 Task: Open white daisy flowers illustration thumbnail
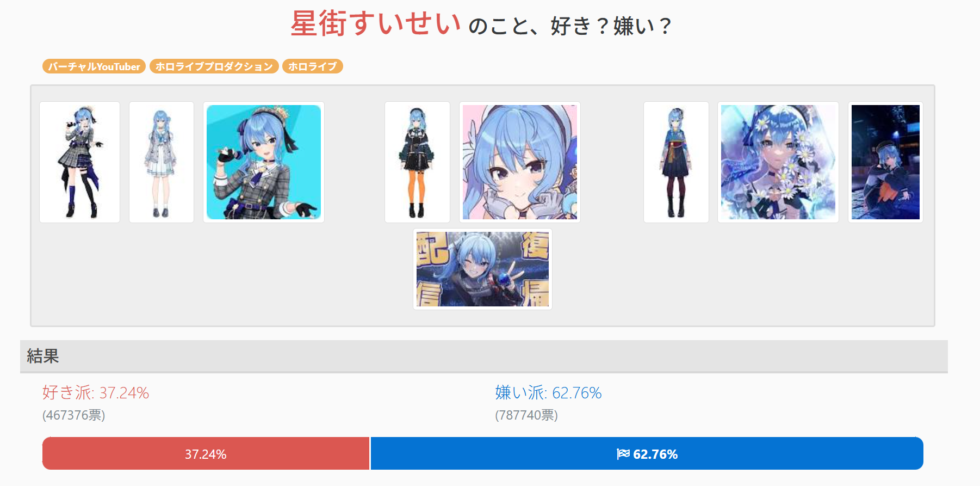coord(778,162)
